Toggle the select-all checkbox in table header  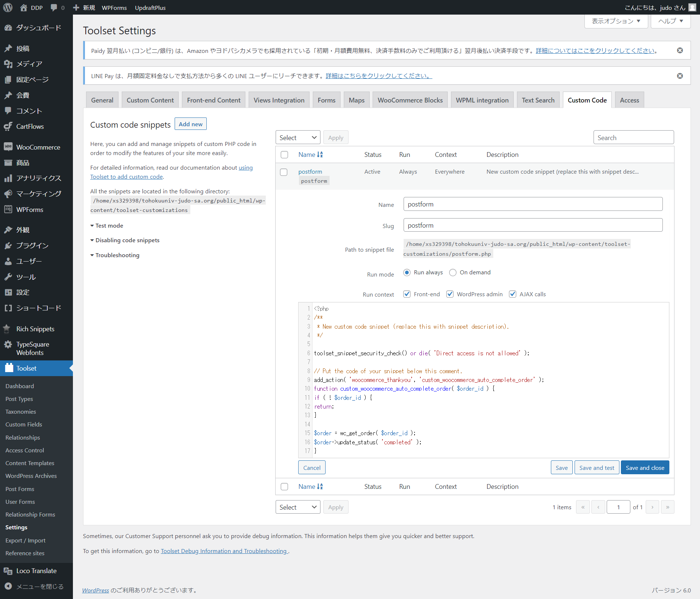[x=284, y=155]
